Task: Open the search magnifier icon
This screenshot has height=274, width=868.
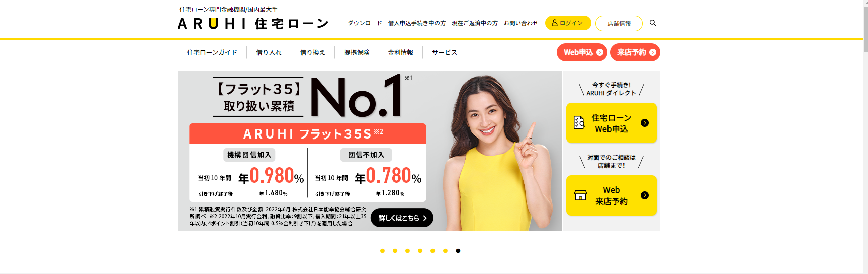Action: pos(653,23)
